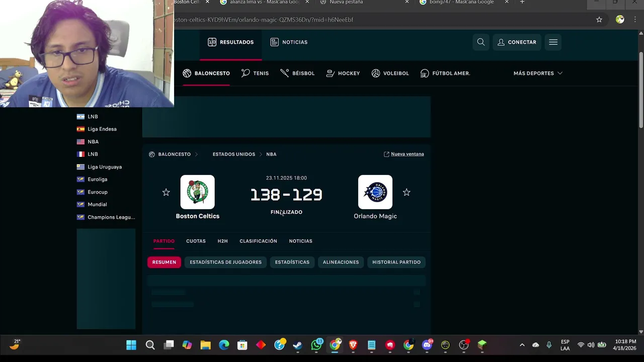Open Windows taskbar search

click(x=150, y=345)
